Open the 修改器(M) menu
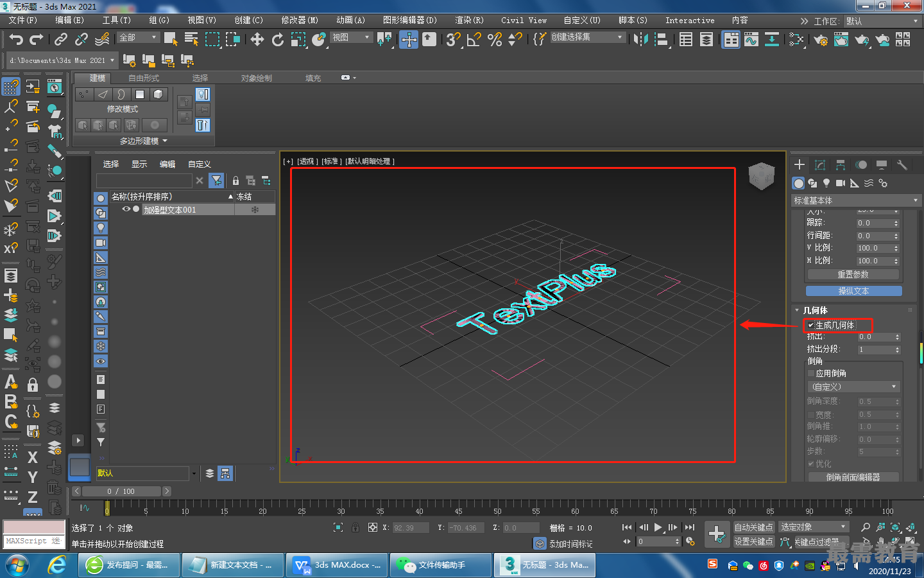This screenshot has width=924, height=578. (x=299, y=20)
